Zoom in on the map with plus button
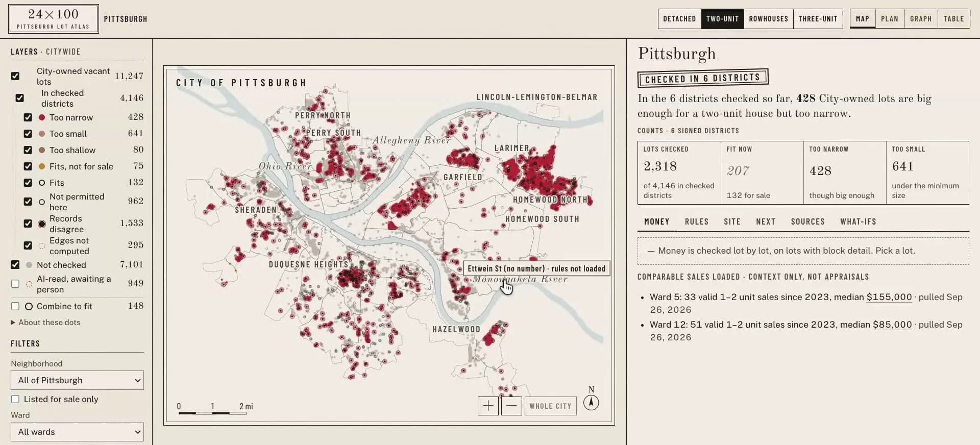Screen dimensions: 980x445 click(488, 406)
